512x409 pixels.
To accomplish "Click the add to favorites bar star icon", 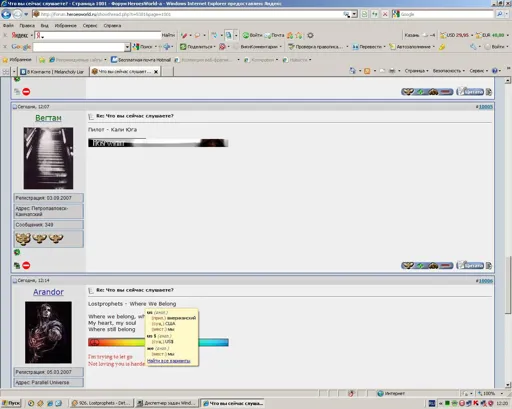I will [x=42, y=60].
